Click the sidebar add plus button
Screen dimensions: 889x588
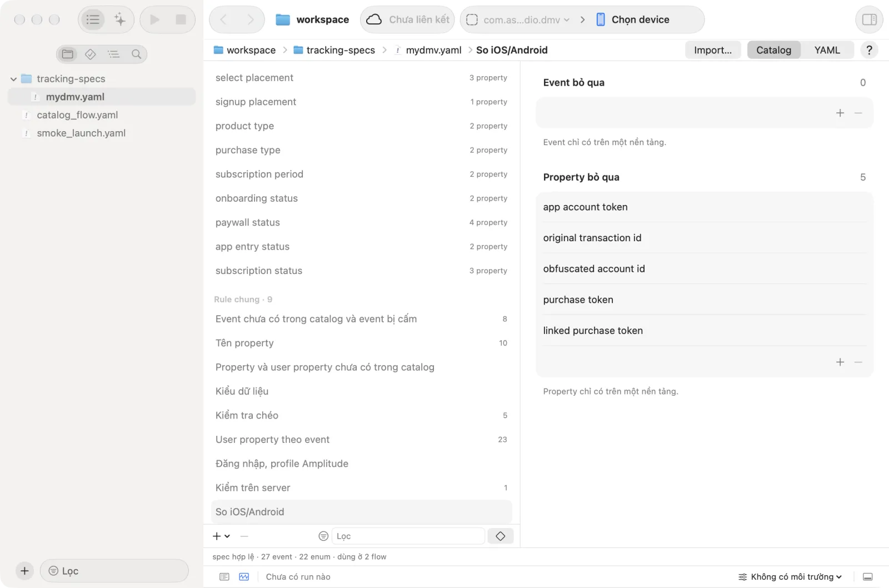[24, 571]
